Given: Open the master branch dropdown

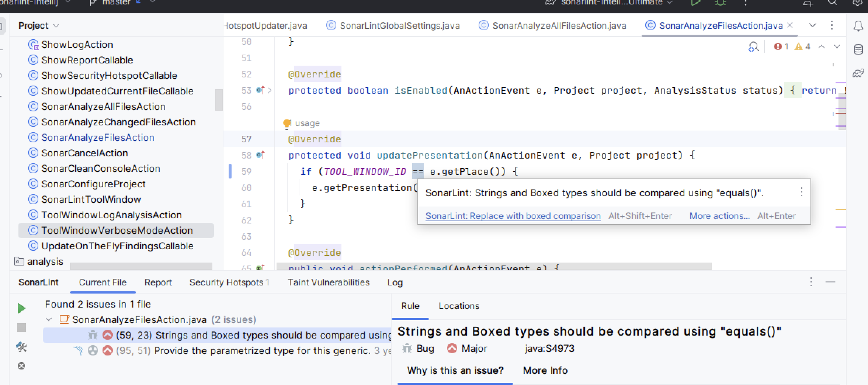Looking at the screenshot, I should point(122,3).
